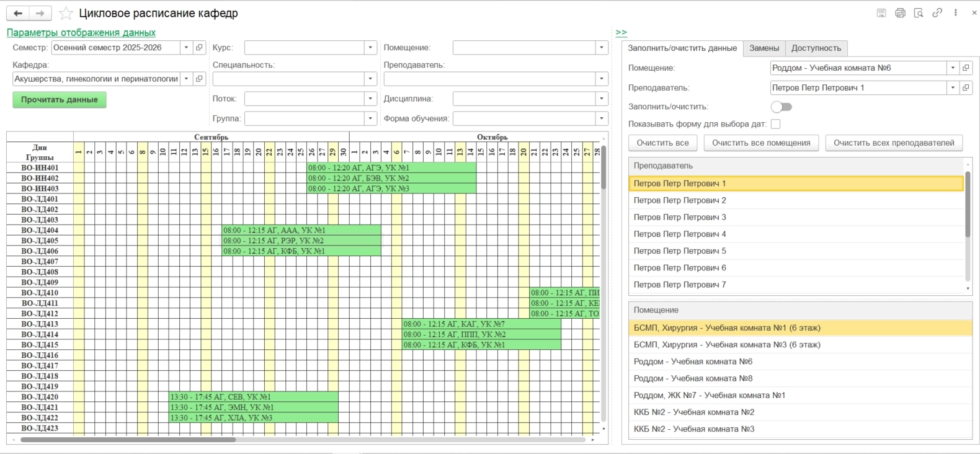Expand the Форма обучения dropdown
Screen dimensions: 980x454
point(601,118)
